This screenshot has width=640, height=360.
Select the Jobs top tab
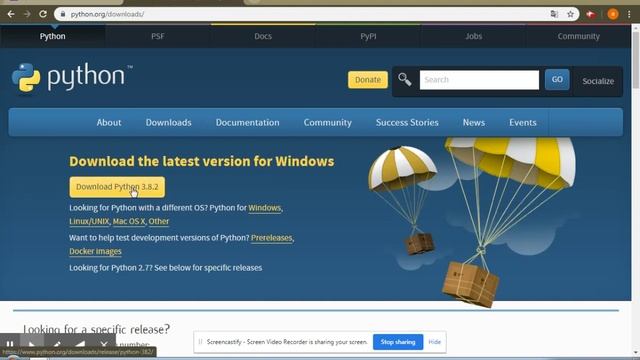coord(473,36)
